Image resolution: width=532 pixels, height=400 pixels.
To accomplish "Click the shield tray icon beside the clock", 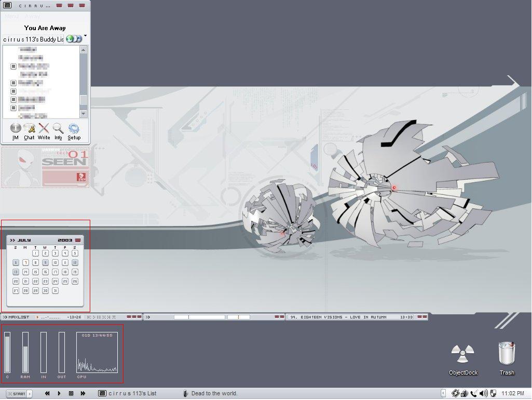I will pos(493,393).
